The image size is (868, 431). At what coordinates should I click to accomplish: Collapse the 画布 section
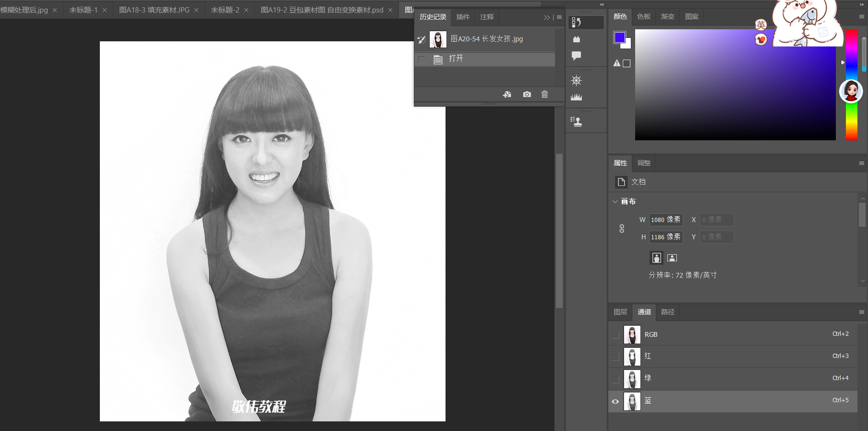click(615, 202)
